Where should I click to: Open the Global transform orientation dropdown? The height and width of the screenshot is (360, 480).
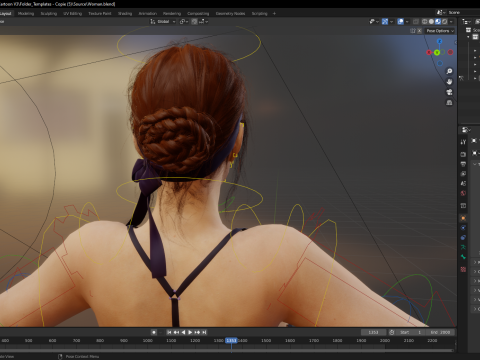tap(163, 22)
